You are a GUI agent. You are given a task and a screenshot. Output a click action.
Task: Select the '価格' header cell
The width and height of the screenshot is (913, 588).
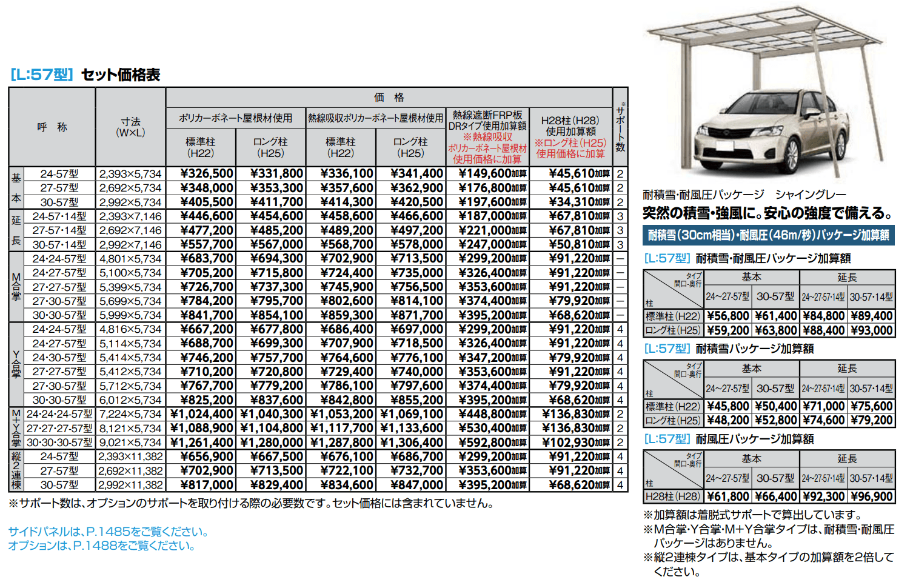click(389, 98)
